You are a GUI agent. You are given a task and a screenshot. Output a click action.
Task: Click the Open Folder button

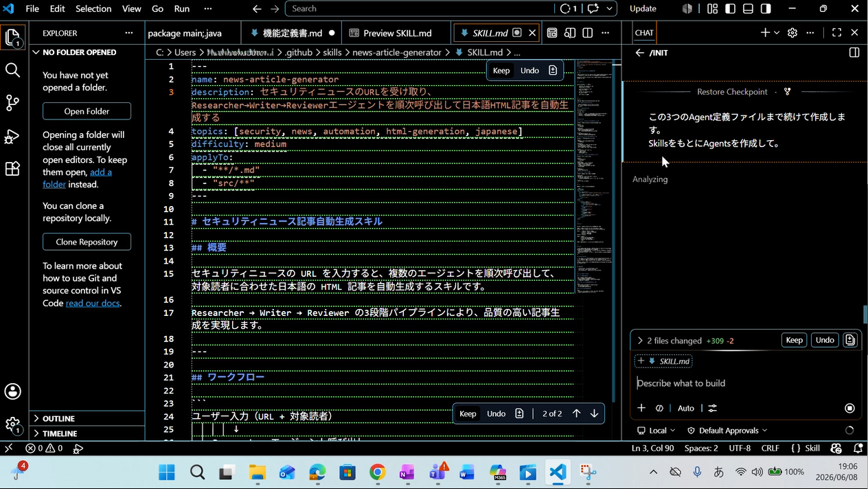pos(87,111)
